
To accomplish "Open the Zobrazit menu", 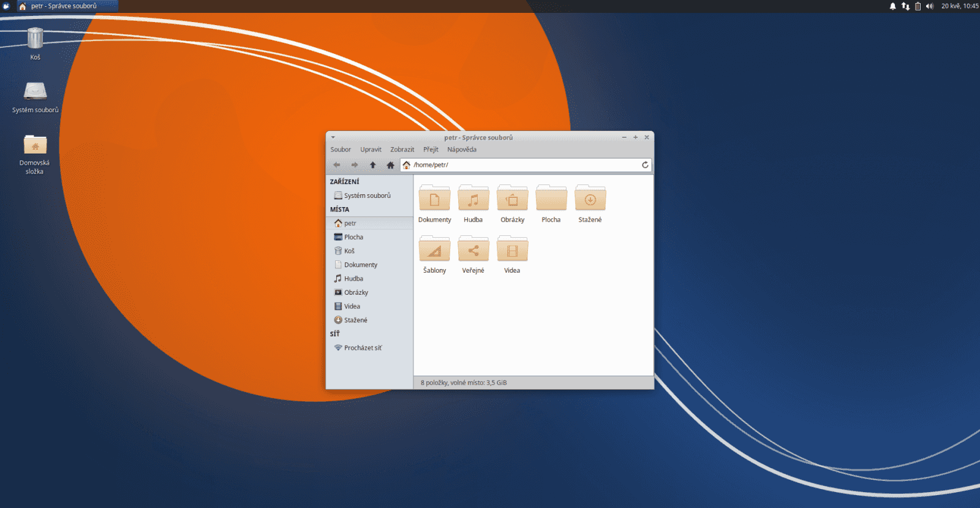I will coord(402,150).
